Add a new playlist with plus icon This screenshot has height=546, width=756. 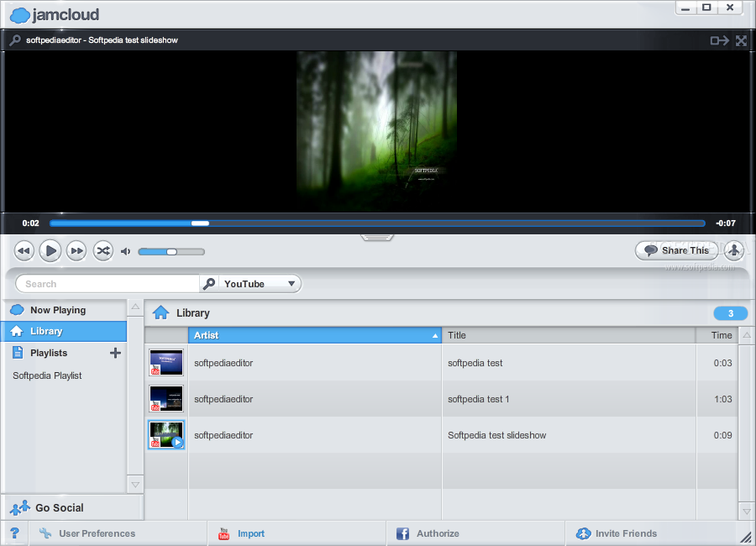point(115,353)
